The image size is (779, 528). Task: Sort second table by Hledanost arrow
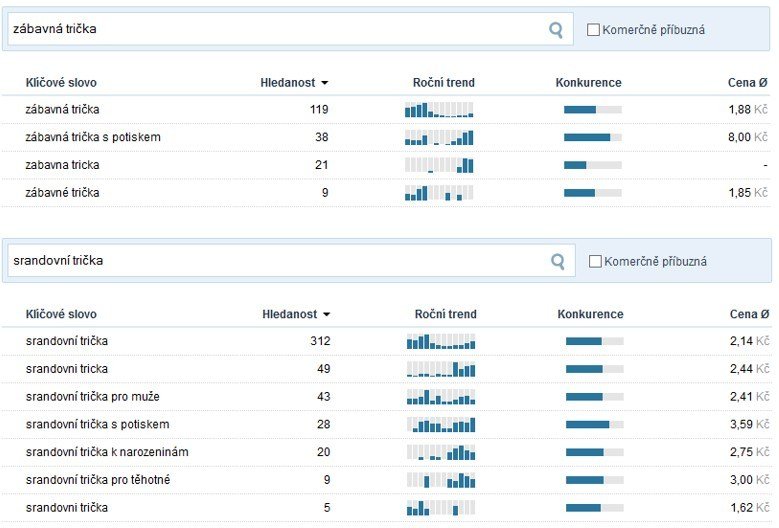pyautogui.click(x=326, y=314)
